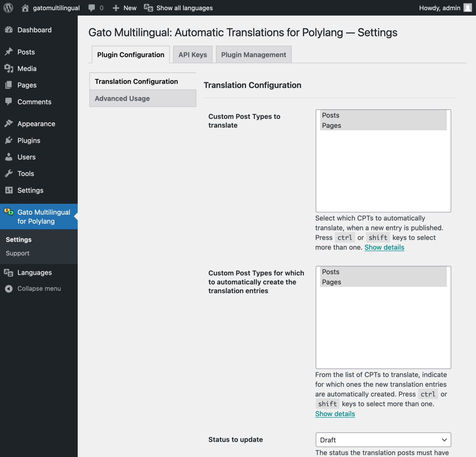Open the Advanced Usage side tab
Viewport: 476px width, 457px height.
click(x=143, y=99)
